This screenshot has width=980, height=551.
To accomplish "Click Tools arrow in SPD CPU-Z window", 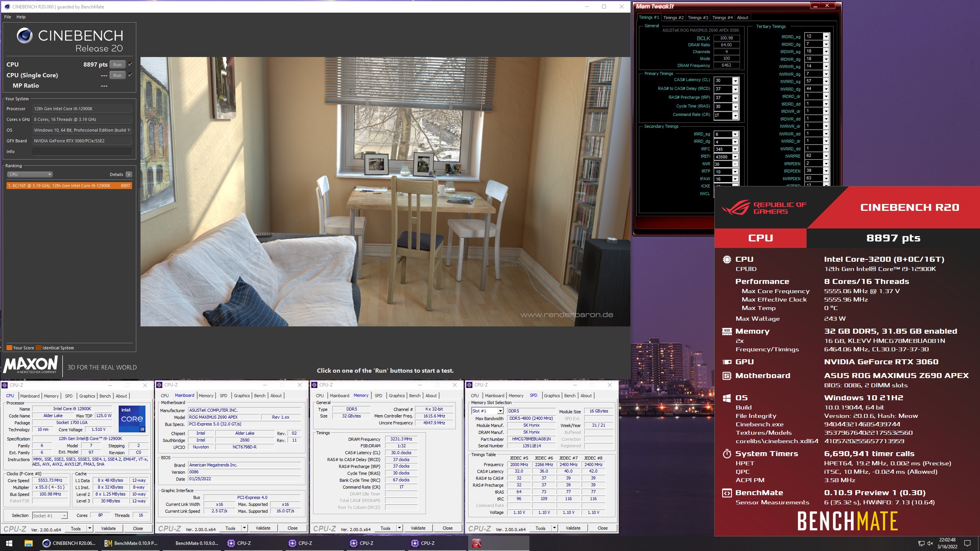I will point(554,528).
